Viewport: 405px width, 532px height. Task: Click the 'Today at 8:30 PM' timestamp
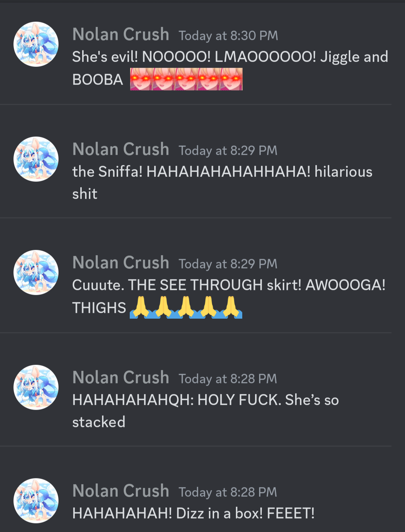(228, 36)
